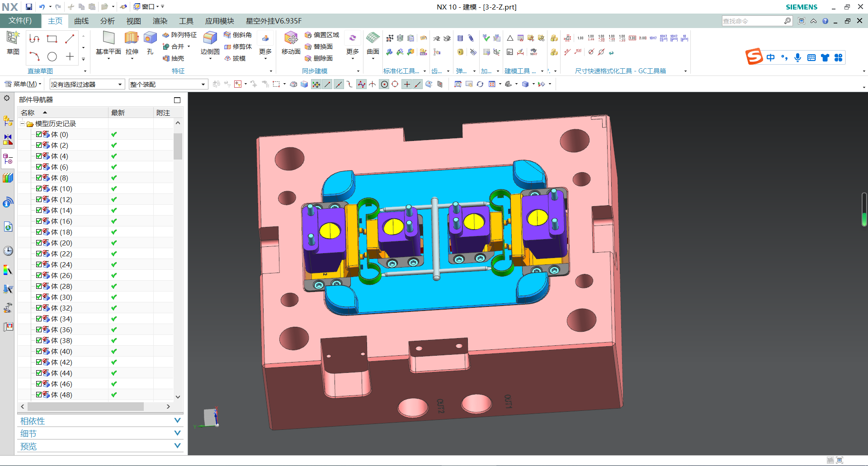868x466 pixels.
Task: Expand the 相依性 panel section
Action: pyautogui.click(x=177, y=421)
